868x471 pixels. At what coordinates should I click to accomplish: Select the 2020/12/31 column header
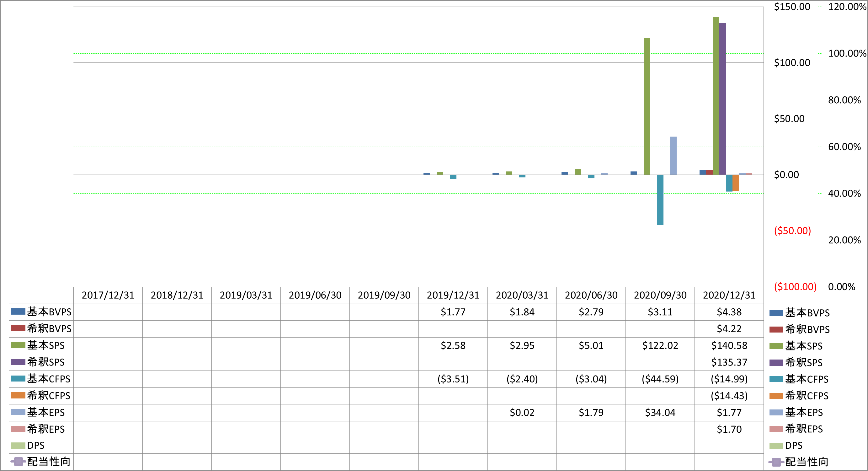(729, 295)
